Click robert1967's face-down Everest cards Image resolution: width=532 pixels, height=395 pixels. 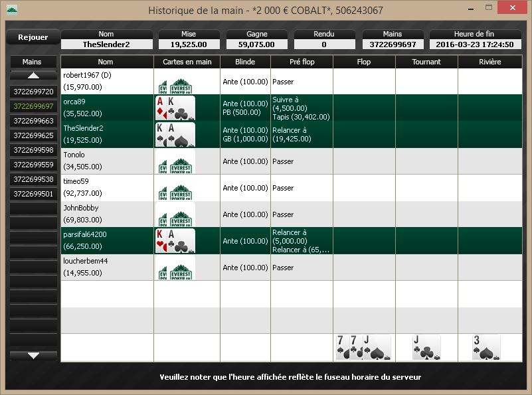(175, 86)
